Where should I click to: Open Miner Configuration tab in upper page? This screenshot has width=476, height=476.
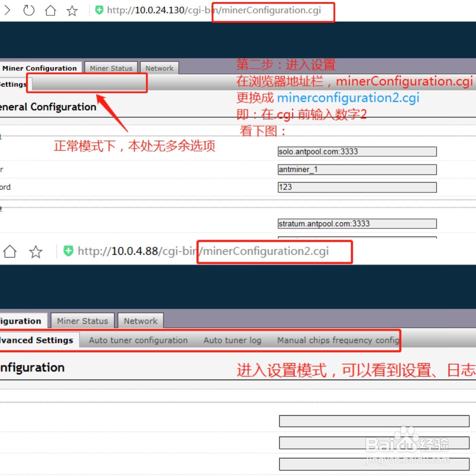40,68
